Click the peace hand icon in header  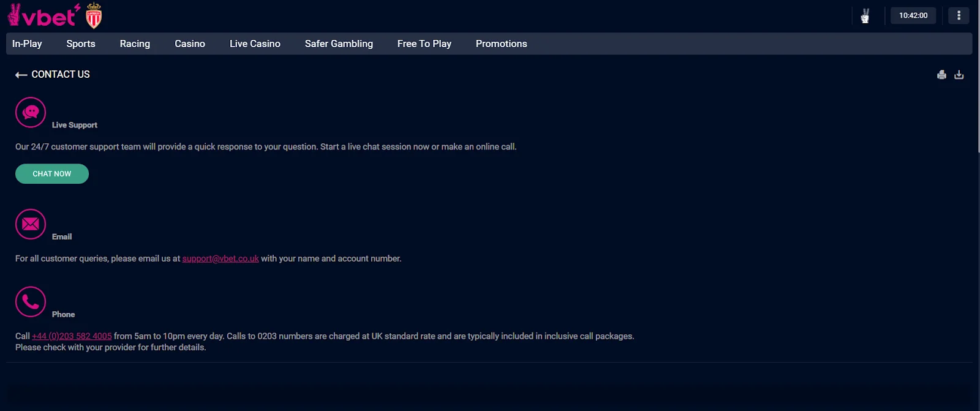865,16
